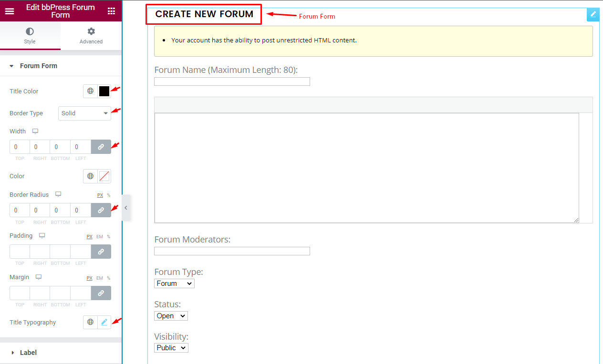Switch Margin units to EM
The width and height of the screenshot is (603, 364).
[99, 278]
